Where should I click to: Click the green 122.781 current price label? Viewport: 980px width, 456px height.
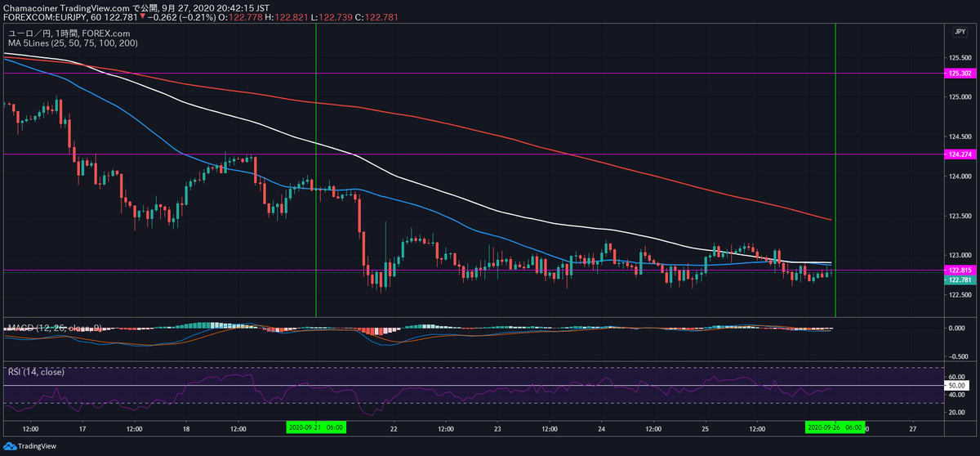coord(959,280)
